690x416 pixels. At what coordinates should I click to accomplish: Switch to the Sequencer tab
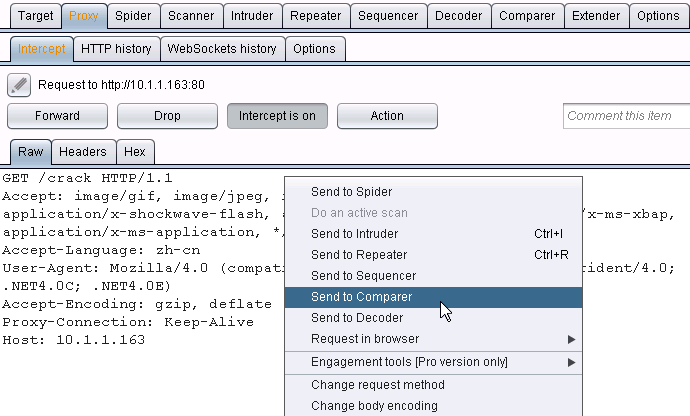(388, 16)
